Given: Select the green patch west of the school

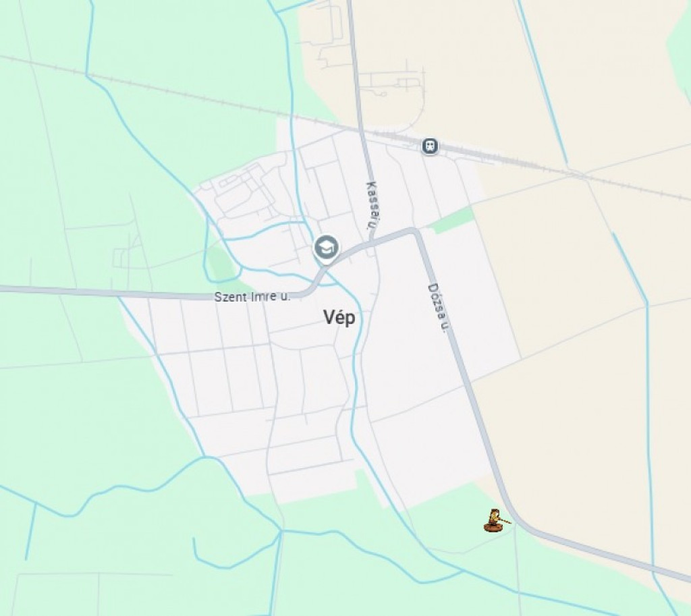Looking at the screenshot, I should click(221, 264).
